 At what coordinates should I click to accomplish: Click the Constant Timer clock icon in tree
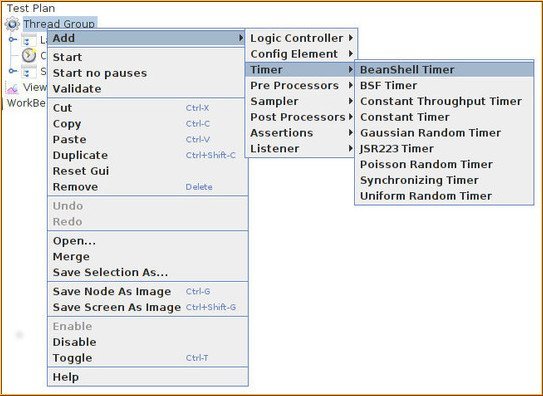point(29,55)
